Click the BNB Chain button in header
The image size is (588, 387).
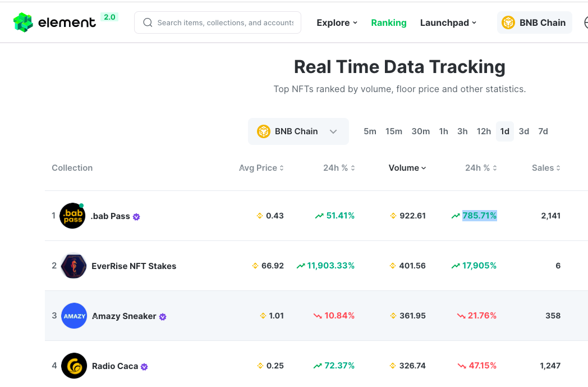point(534,22)
